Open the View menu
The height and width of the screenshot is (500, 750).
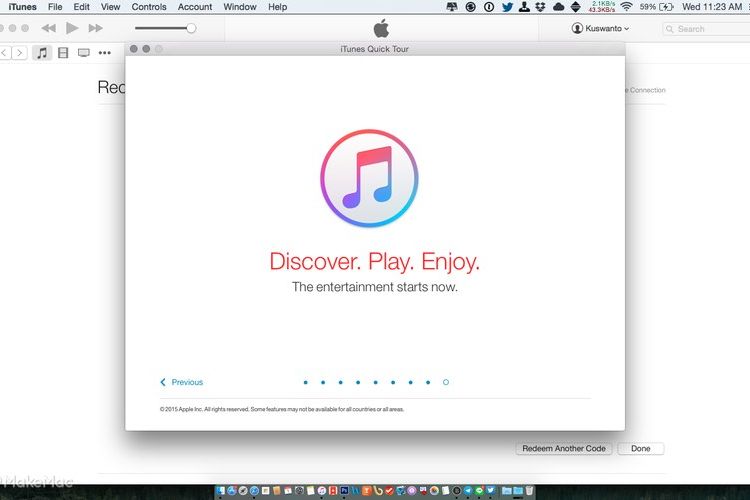point(110,7)
